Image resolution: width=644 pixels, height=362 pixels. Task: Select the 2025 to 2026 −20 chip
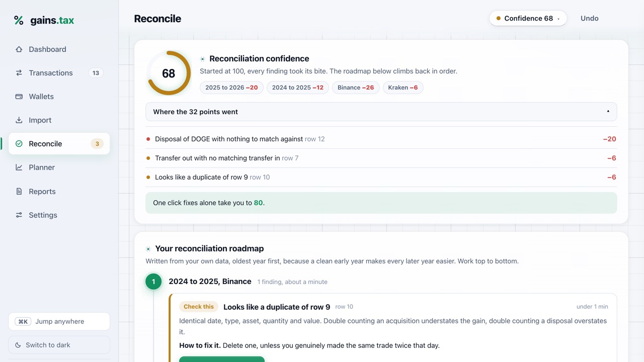click(x=231, y=87)
